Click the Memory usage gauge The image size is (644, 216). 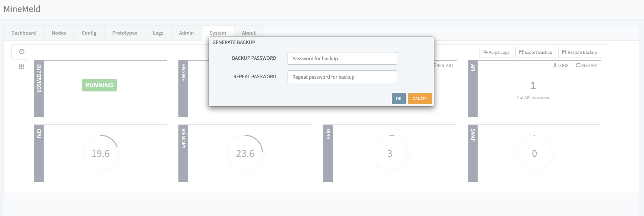click(245, 154)
